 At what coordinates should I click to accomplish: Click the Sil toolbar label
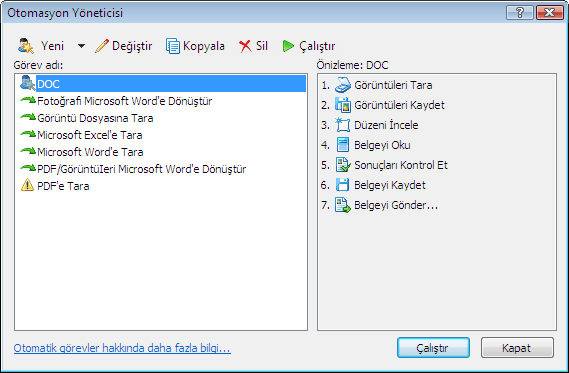(262, 46)
